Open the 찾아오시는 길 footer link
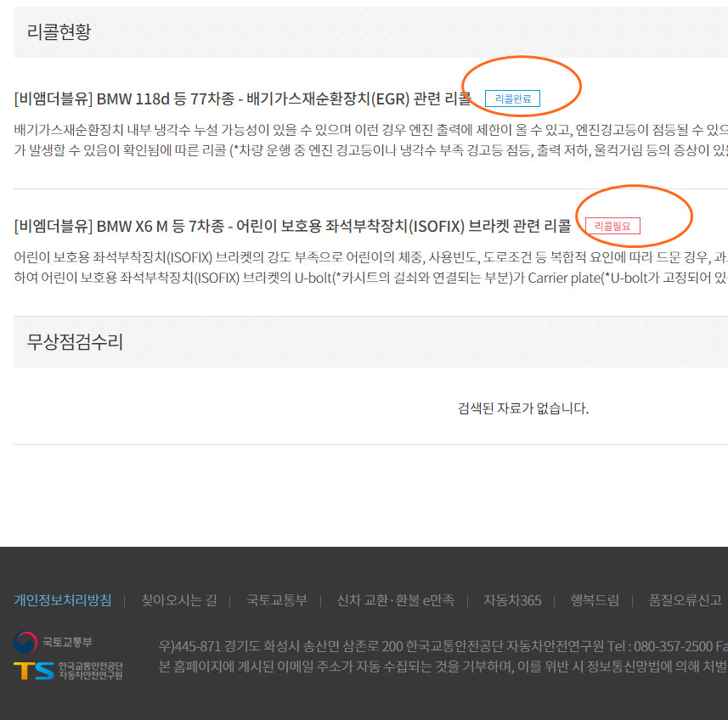The height and width of the screenshot is (720, 728). pos(178,600)
